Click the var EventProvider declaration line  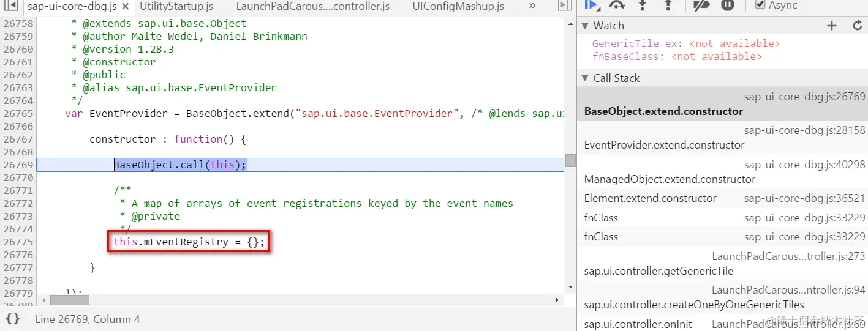point(314,113)
